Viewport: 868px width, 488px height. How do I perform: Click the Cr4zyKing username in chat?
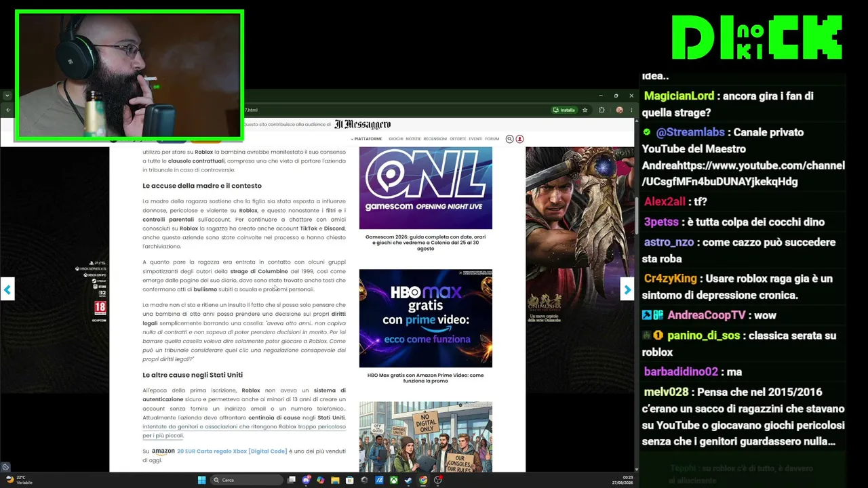670,279
